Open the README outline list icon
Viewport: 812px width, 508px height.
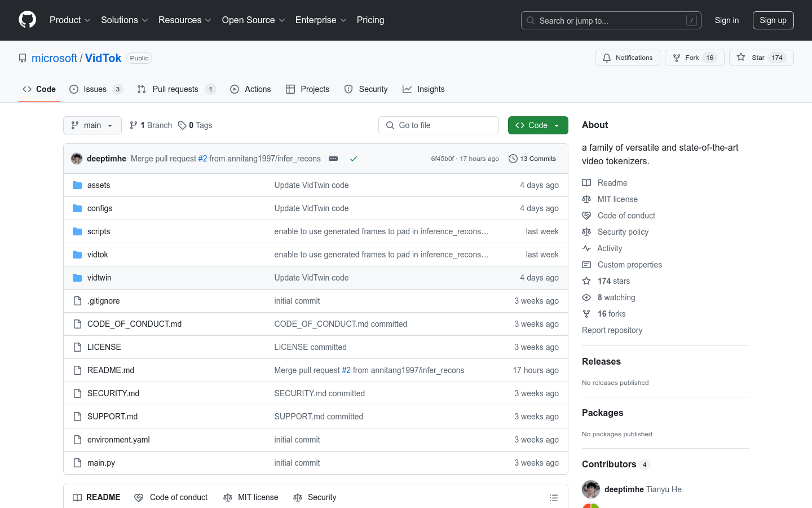(x=554, y=497)
